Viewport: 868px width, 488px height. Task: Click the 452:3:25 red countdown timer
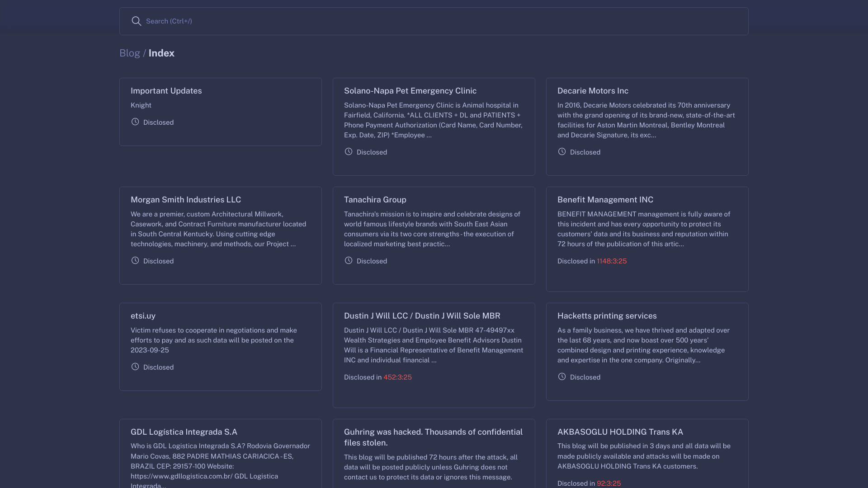(x=397, y=377)
